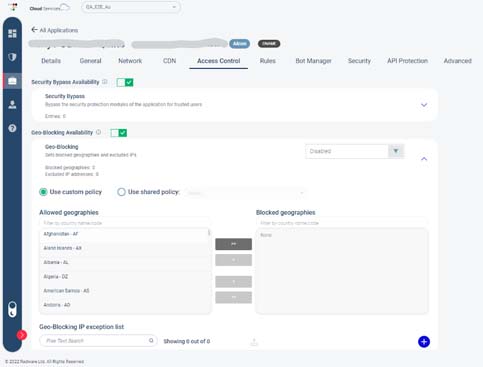Click the dark badge near application name
The image size is (483, 367).
(269, 44)
